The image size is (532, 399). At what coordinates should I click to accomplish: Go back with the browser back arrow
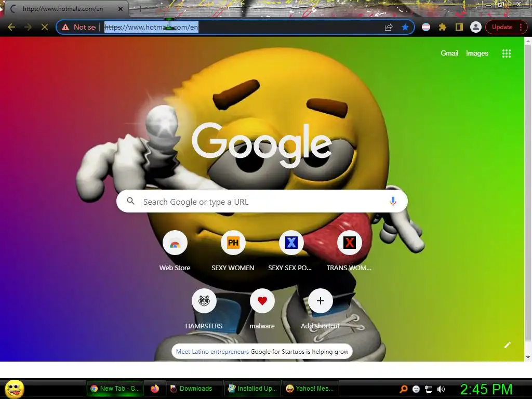(11, 27)
